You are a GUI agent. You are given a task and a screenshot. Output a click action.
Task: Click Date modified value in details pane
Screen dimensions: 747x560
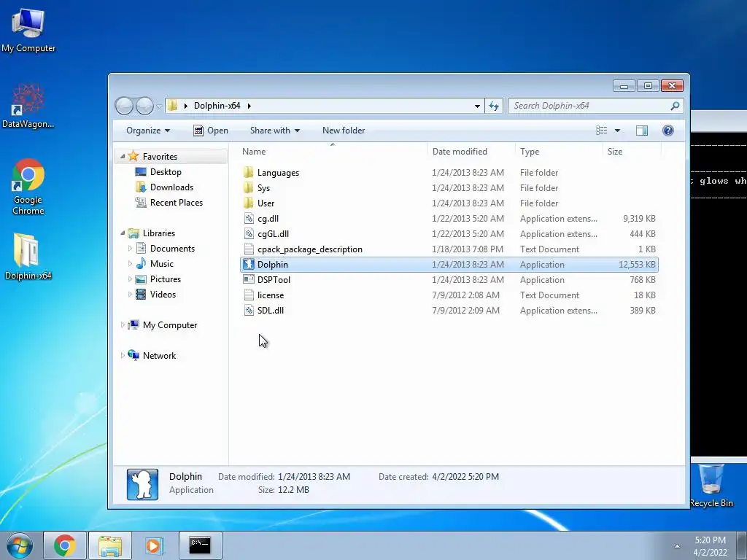click(x=314, y=477)
